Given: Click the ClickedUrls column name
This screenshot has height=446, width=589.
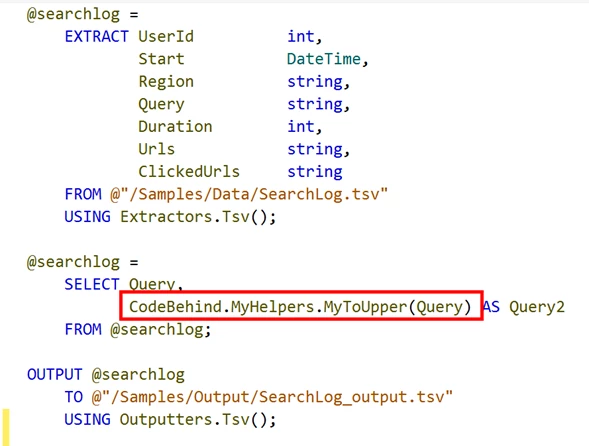Looking at the screenshot, I should point(189,172).
